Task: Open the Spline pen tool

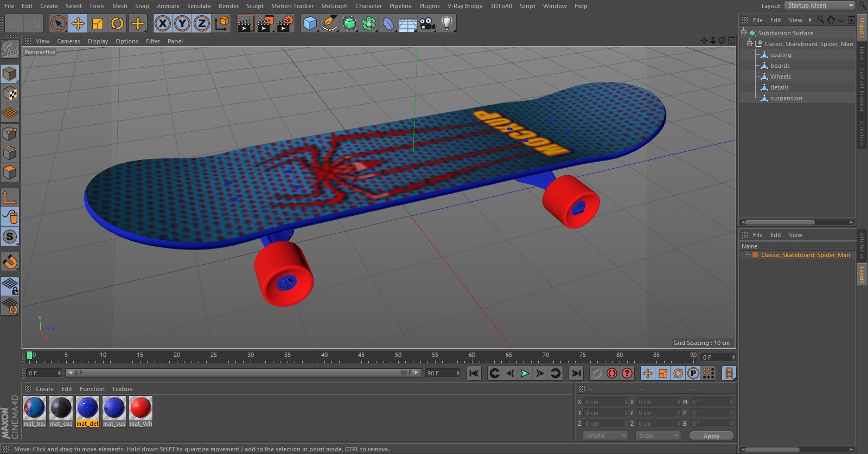Action: (329, 23)
